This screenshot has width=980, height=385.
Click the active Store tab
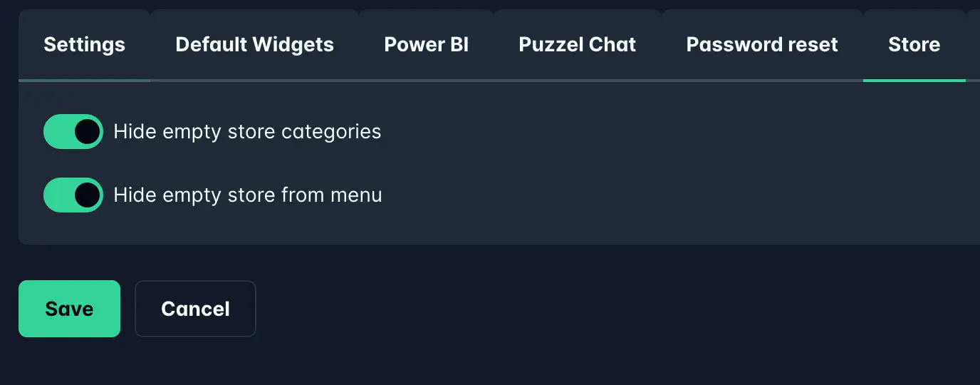point(914,45)
